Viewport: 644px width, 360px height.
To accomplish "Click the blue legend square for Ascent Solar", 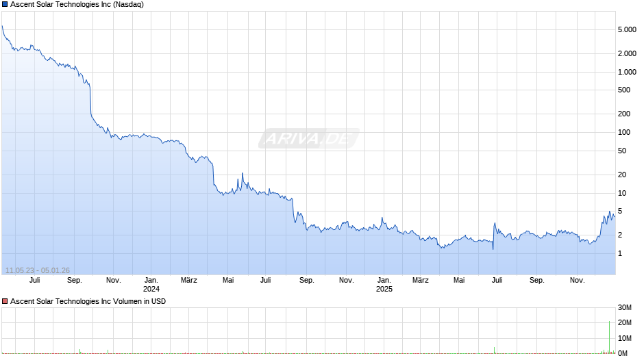I will click(x=5, y=5).
